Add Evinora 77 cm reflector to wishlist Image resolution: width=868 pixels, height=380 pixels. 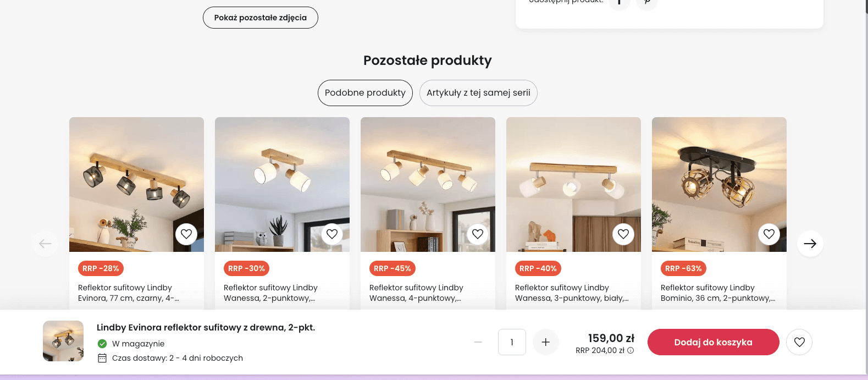[186, 234]
